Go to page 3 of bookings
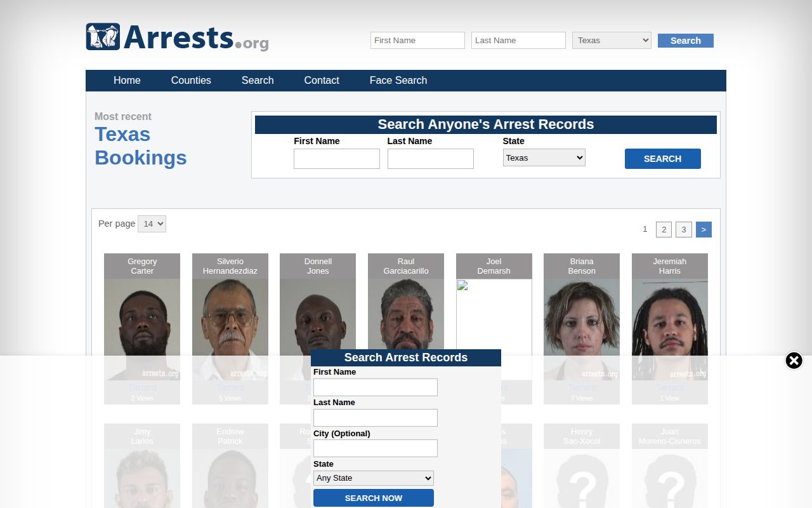812x508 pixels. pos(684,229)
